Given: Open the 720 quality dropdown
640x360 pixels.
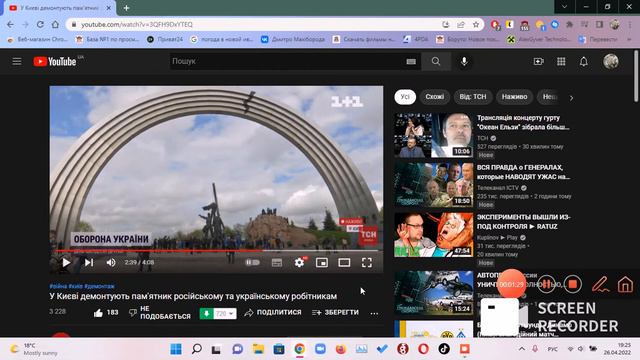Looking at the screenshot, I should coord(225,313).
